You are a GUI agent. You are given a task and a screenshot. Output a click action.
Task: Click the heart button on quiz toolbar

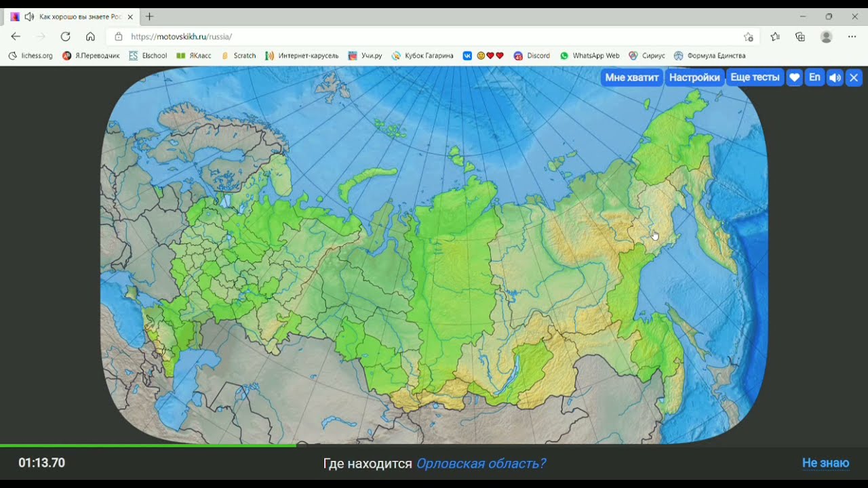click(x=794, y=77)
